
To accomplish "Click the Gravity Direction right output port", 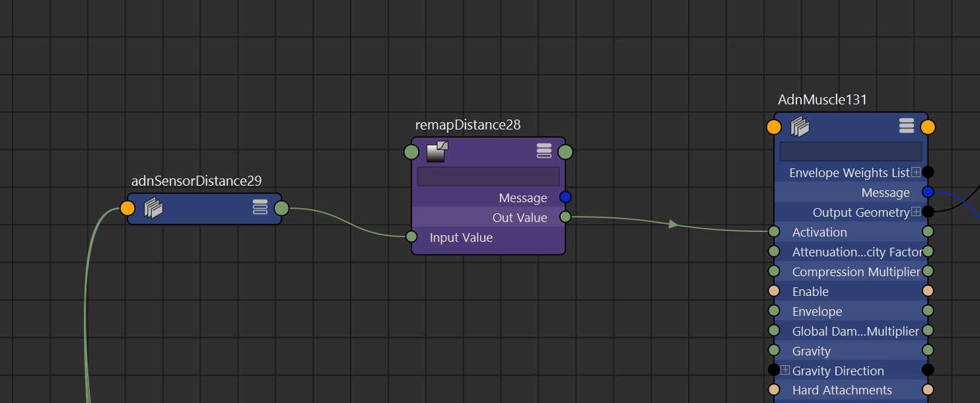I will (x=928, y=370).
